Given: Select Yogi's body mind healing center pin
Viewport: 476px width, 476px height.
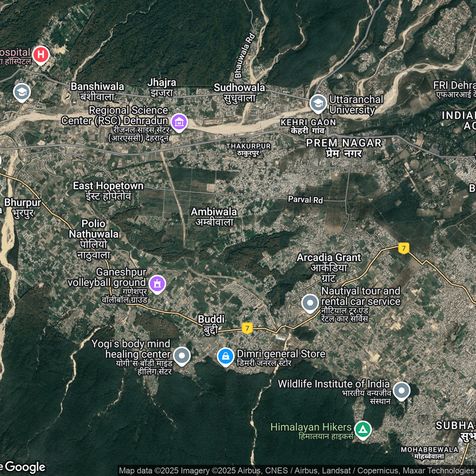Looking at the screenshot, I should (181, 356).
